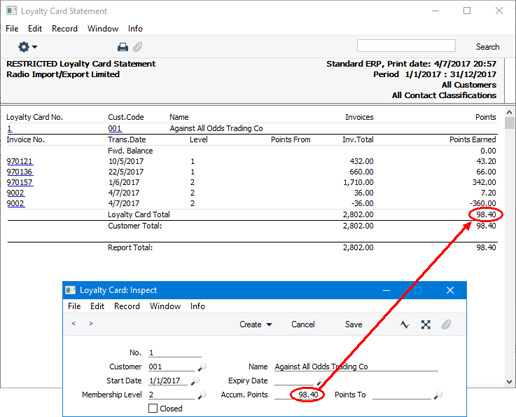Screen dimensions: 516x417
Task: Click the Search button in report toolbar
Action: pyautogui.click(x=488, y=47)
